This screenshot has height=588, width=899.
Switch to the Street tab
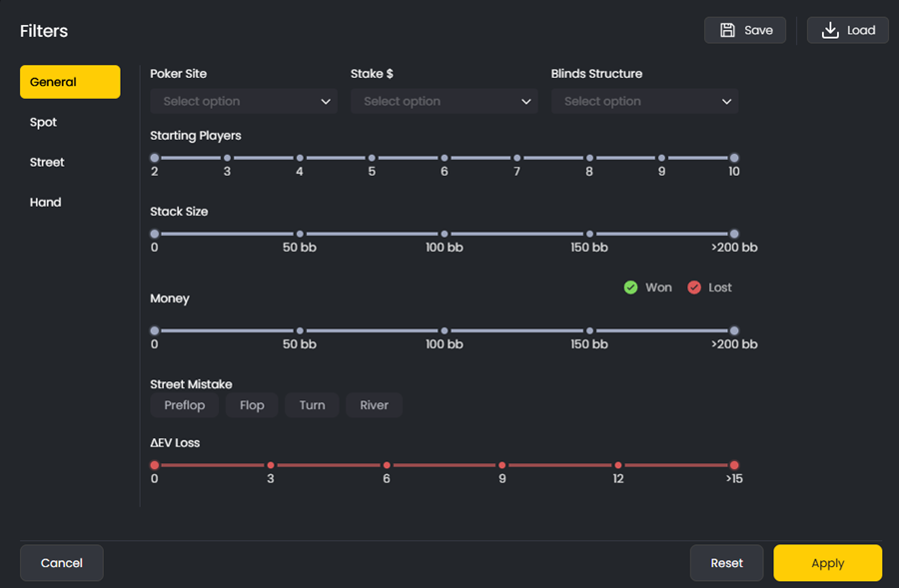[x=48, y=162]
